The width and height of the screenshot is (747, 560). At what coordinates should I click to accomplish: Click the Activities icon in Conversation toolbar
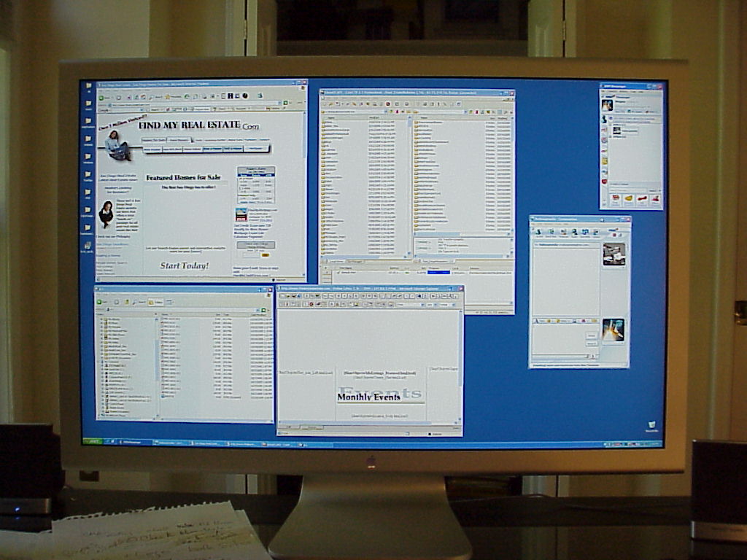click(585, 233)
